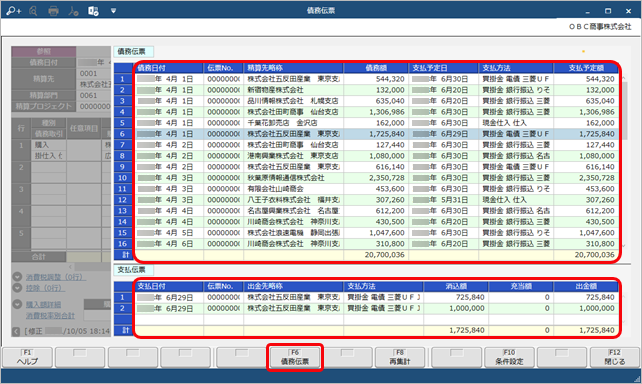Image resolution: width=642 pixels, height=384 pixels.
Task: Click the F10 条件設定 button
Action: coord(509,357)
